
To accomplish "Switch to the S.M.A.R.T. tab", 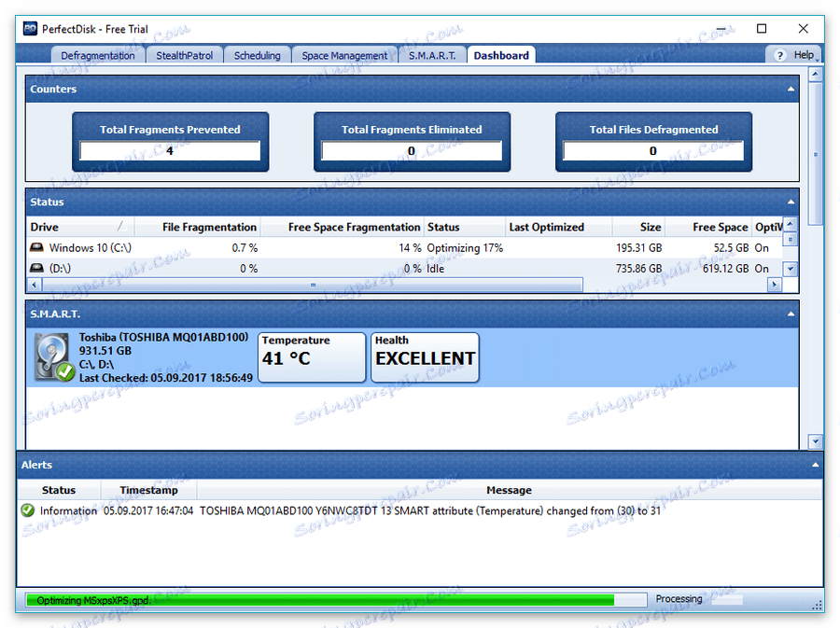I will point(432,55).
